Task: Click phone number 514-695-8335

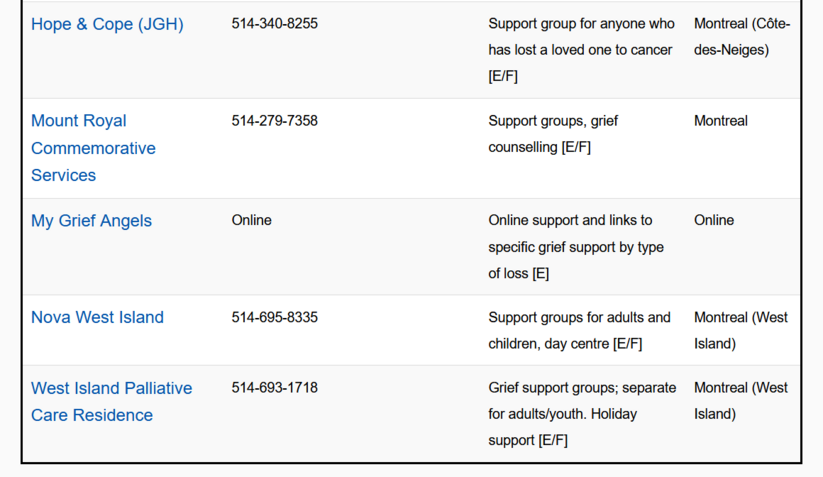Action: (275, 317)
